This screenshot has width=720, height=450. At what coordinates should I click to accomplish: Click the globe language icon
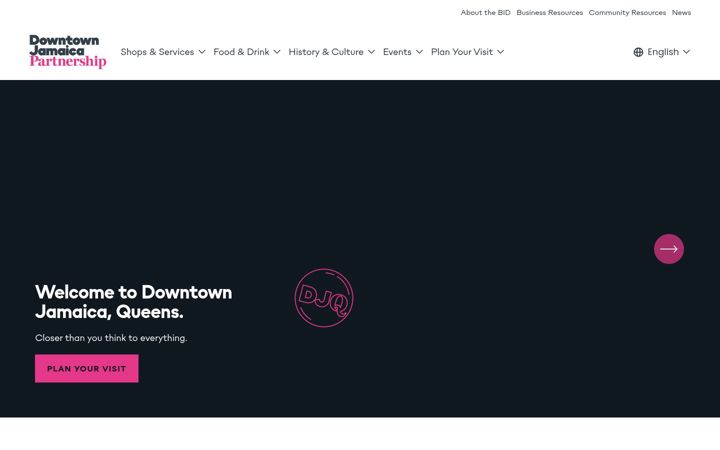(x=638, y=52)
